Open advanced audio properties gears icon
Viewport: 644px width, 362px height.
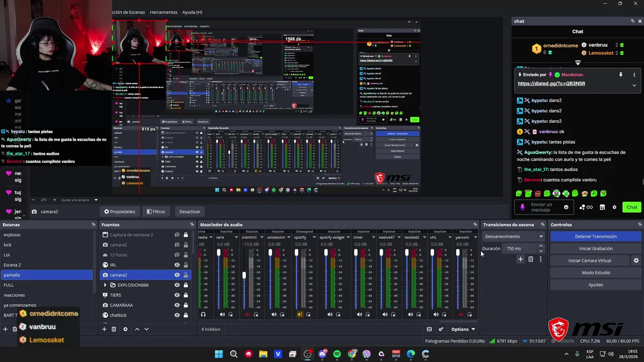click(441, 329)
